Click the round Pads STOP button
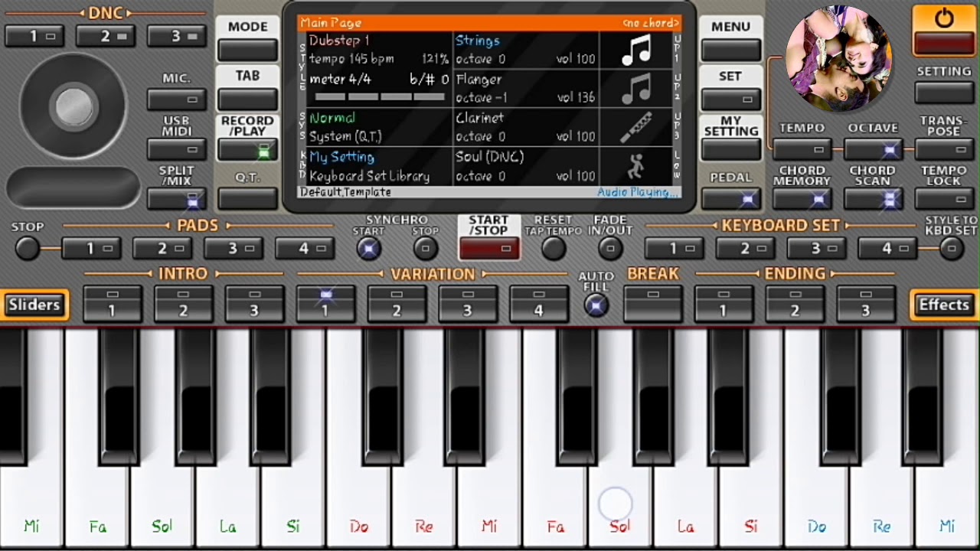This screenshot has height=551, width=980. pos(28,248)
